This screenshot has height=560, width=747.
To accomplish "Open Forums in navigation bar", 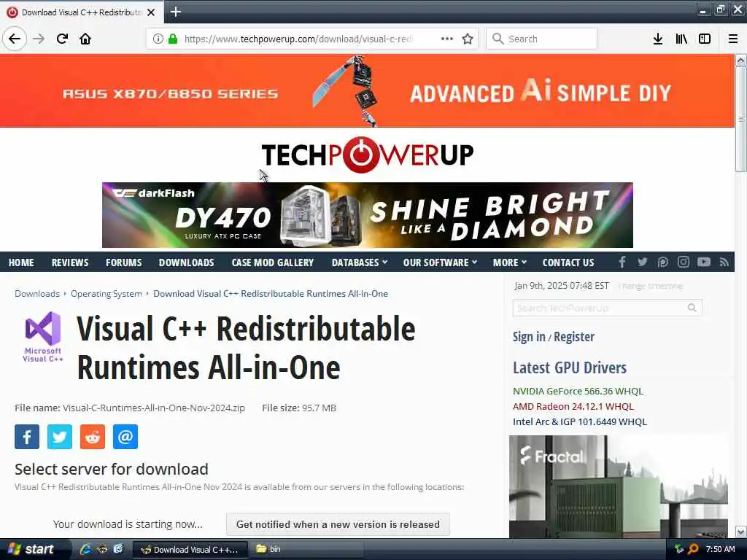I will coord(124,262).
